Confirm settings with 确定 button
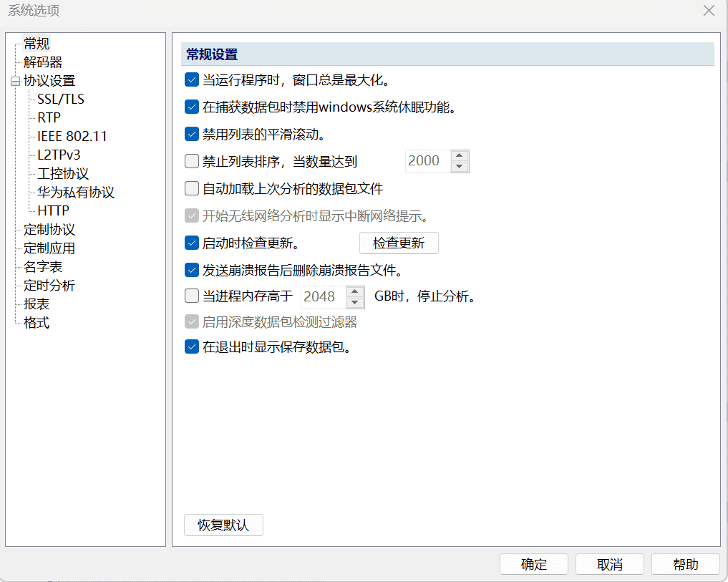Viewport: 728px width, 582px height. 533,564
